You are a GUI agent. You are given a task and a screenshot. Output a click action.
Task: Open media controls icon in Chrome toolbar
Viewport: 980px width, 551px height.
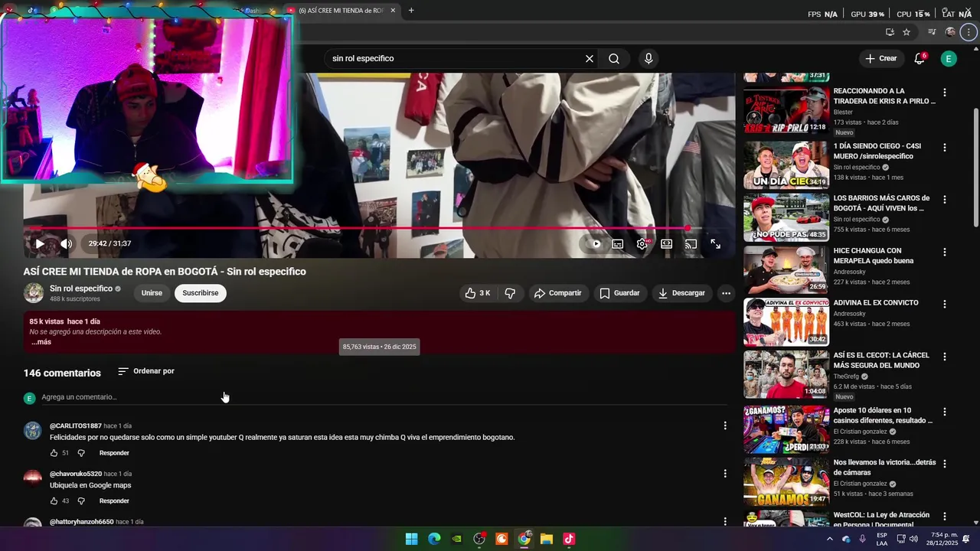tap(932, 32)
